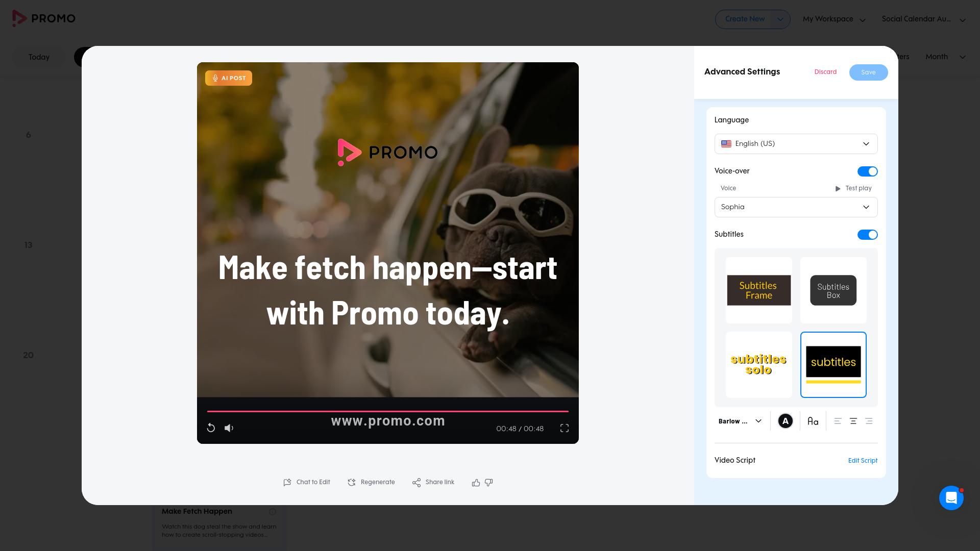This screenshot has width=980, height=551.
Task: Open Edit Script link
Action: tap(863, 461)
